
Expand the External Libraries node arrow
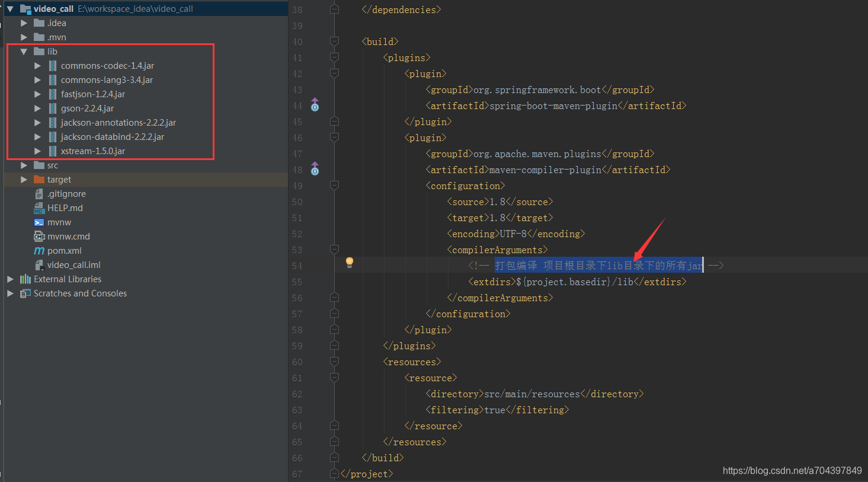pos(10,279)
